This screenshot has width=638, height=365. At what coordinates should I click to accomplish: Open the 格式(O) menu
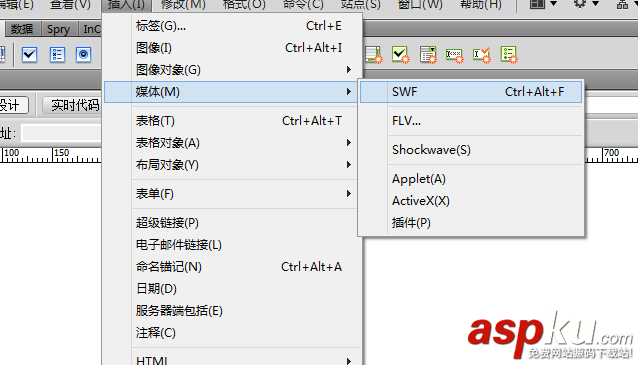click(x=244, y=5)
